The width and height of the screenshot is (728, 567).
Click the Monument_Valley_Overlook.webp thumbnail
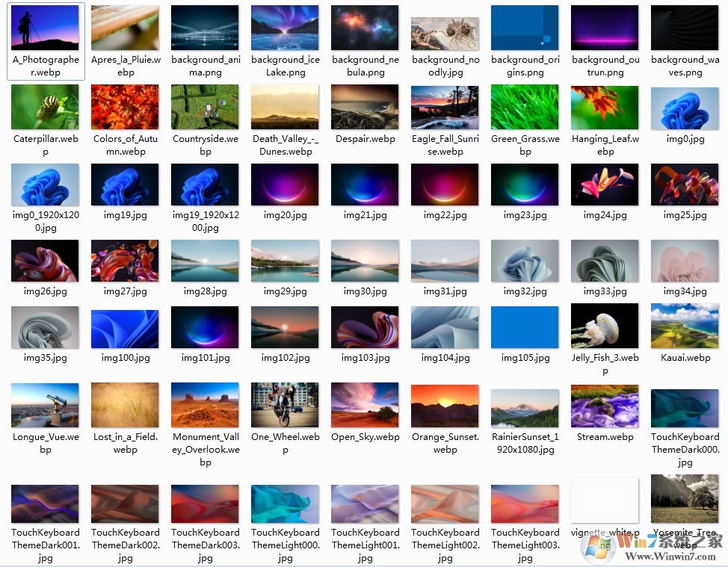(x=205, y=406)
